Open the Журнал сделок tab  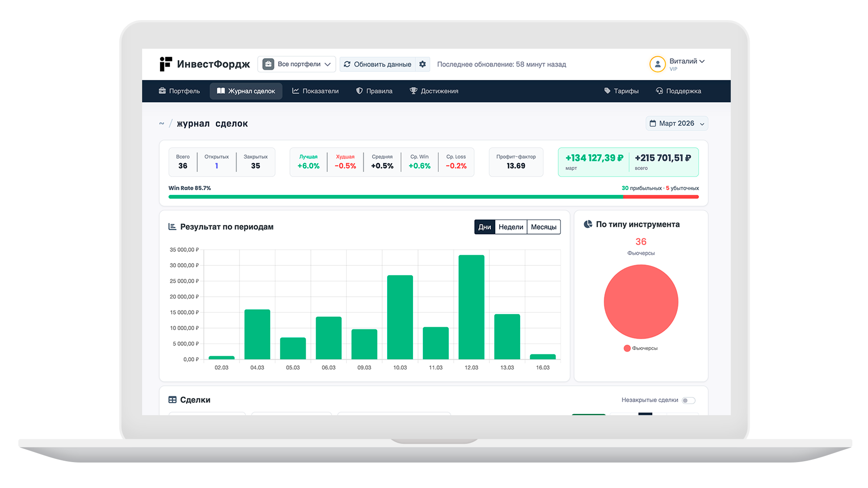[246, 91]
